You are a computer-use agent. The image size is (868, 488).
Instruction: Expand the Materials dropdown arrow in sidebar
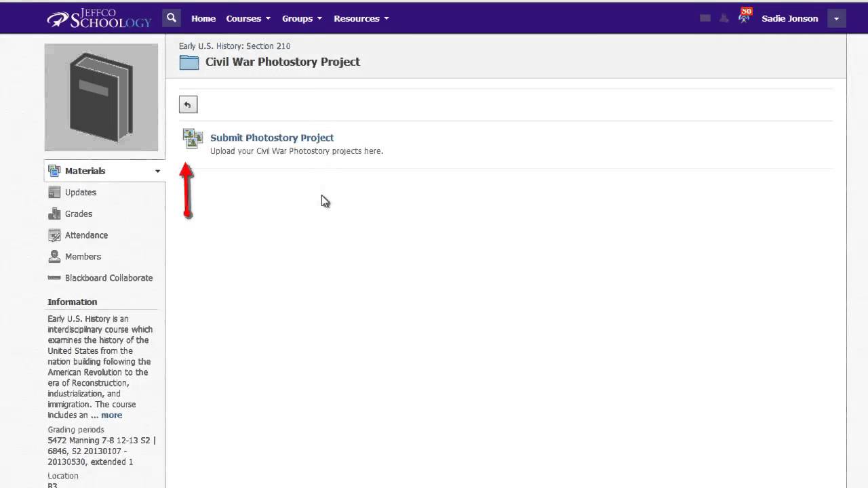[157, 171]
